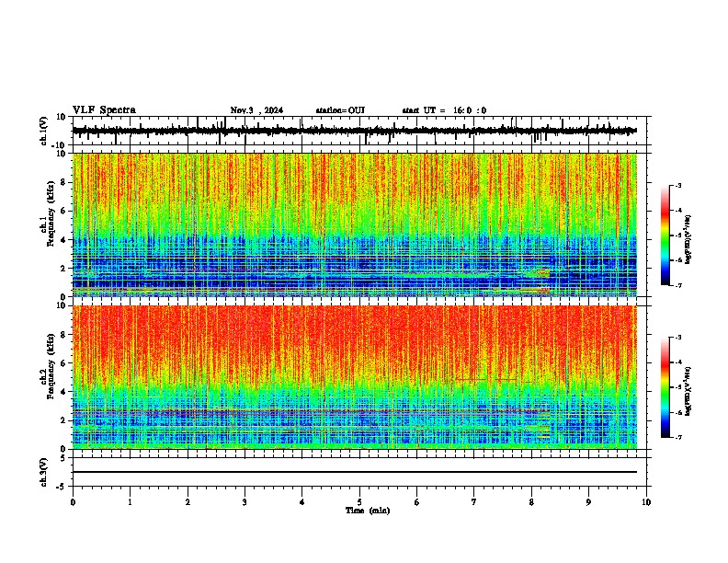Screen dimensions: 728x563
Task: Click inside the ch.1 spectrogram panel
Action: (355, 224)
